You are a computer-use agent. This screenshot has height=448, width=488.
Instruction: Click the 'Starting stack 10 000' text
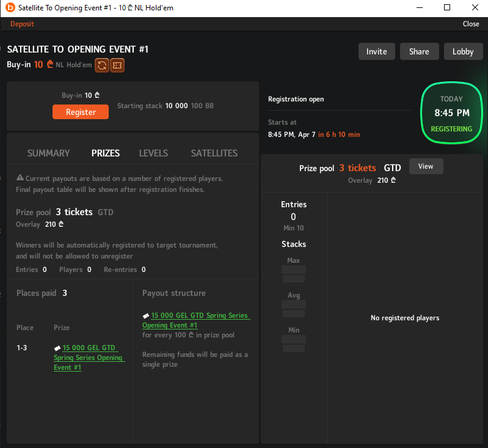point(153,106)
